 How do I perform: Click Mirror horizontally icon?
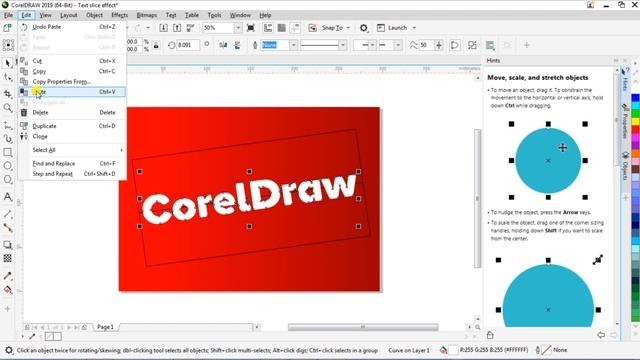tap(223, 45)
